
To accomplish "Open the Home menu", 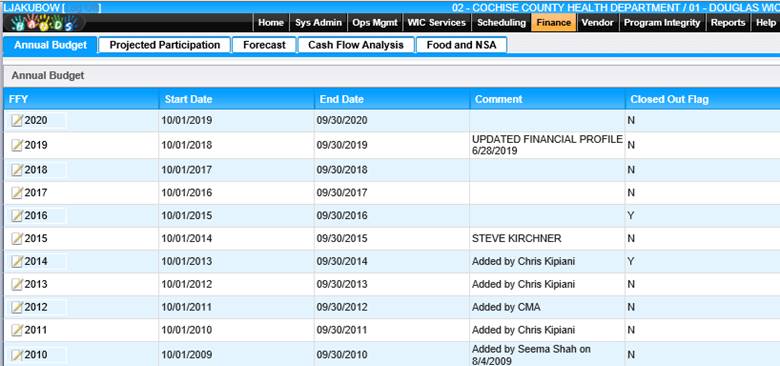I will coord(271,22).
